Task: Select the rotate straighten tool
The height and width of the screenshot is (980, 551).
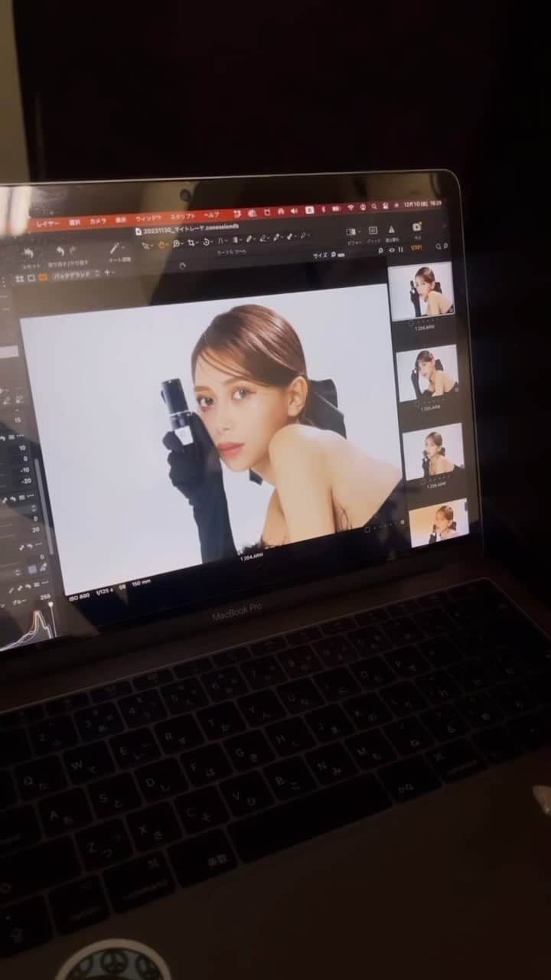Action: click(207, 242)
